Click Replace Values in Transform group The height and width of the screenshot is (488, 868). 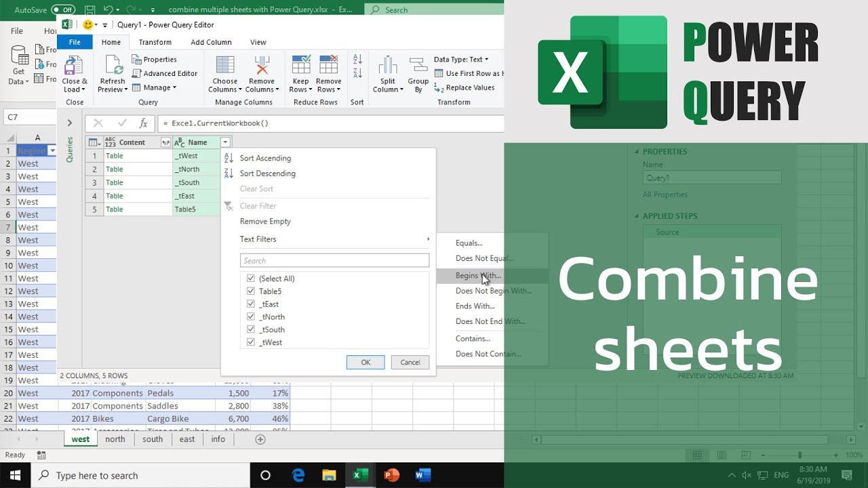465,87
